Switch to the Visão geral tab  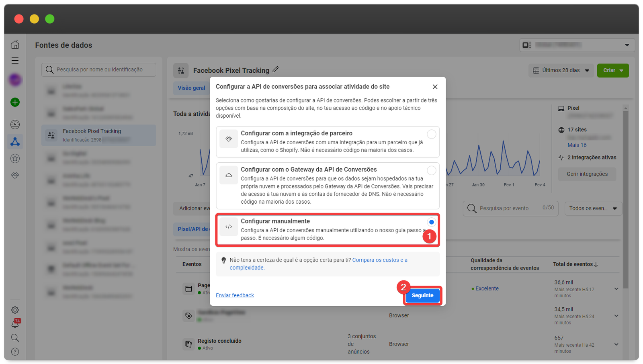pos(191,88)
